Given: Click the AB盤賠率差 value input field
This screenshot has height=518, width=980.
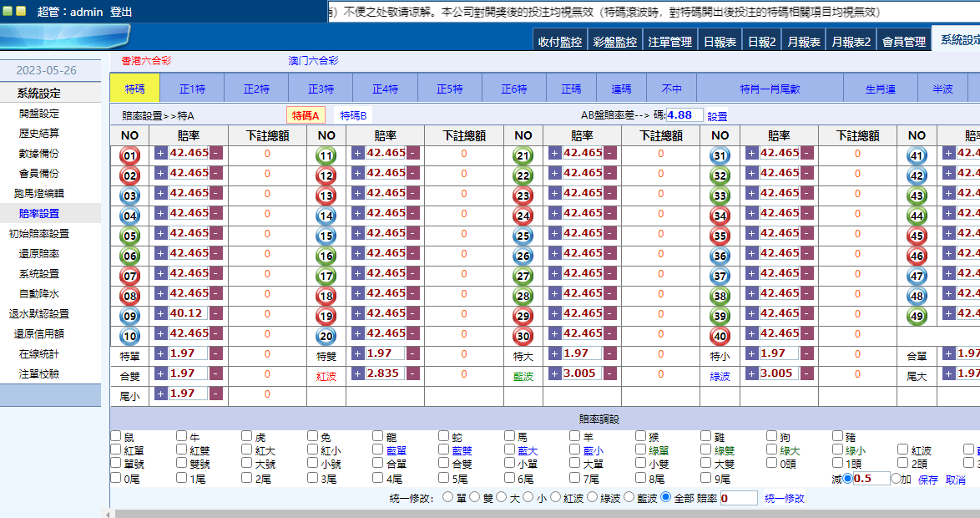Looking at the screenshot, I should [684, 115].
